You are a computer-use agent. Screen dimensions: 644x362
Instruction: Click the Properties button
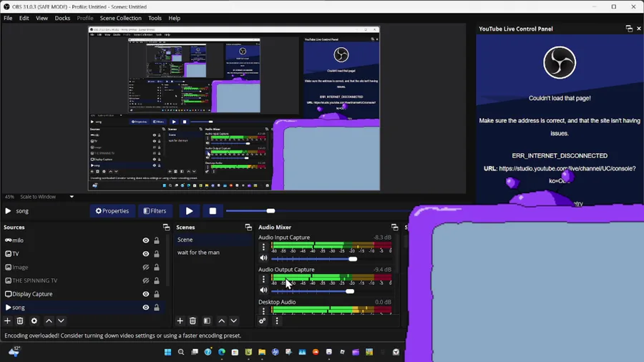click(112, 211)
